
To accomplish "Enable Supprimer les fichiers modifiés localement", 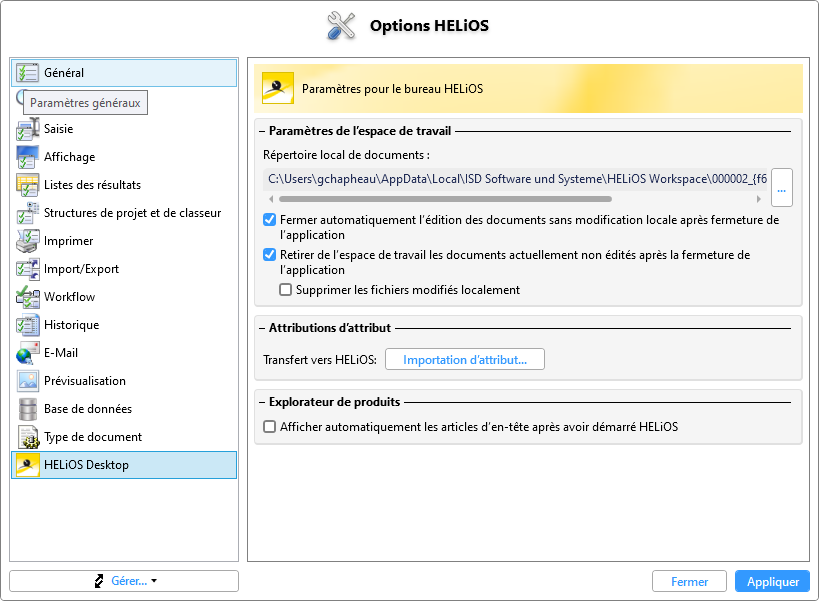I will tap(285, 289).
